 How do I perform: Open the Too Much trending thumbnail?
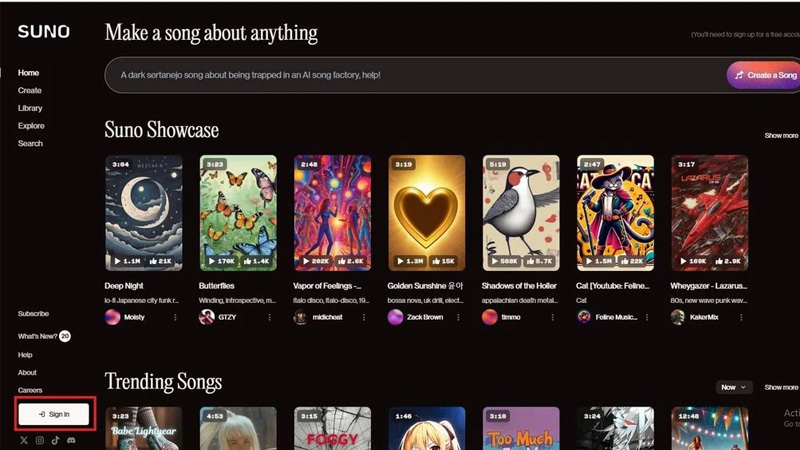tap(521, 428)
